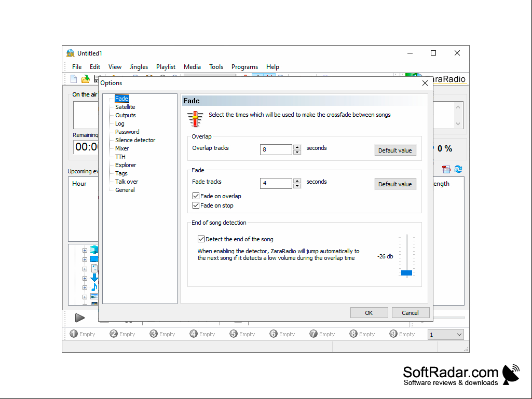532x399 pixels.
Task: Open the Tools menu
Action: pos(216,67)
